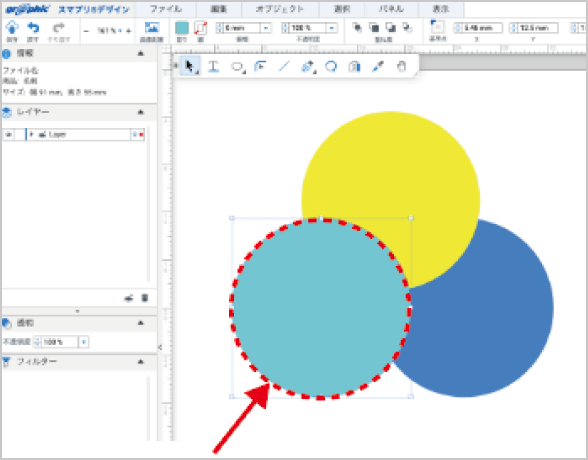This screenshot has height=460, width=588.
Task: Open the オブジェクト menu
Action: pos(280,9)
